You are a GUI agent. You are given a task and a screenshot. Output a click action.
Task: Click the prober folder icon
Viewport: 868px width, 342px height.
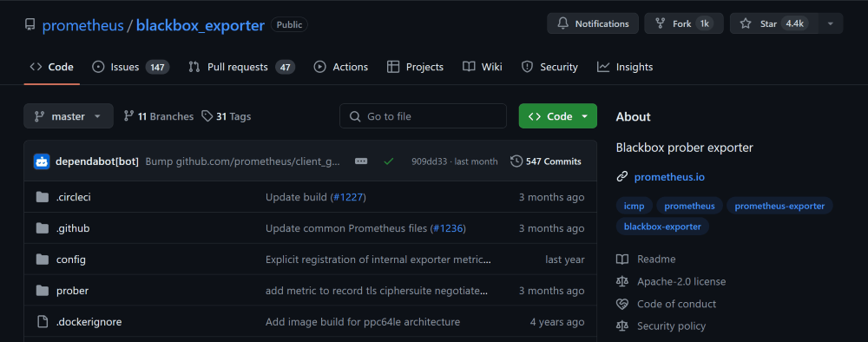pos(42,291)
